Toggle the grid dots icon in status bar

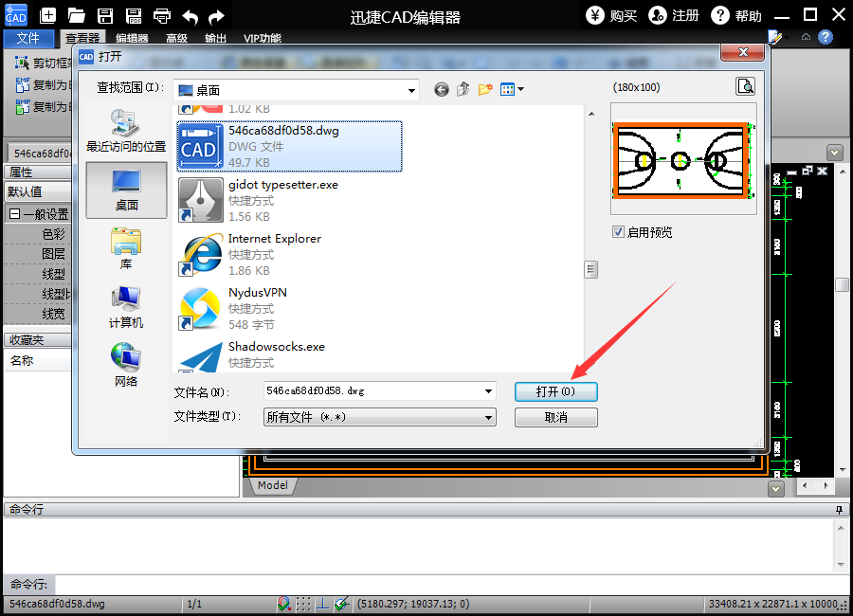tap(303, 604)
